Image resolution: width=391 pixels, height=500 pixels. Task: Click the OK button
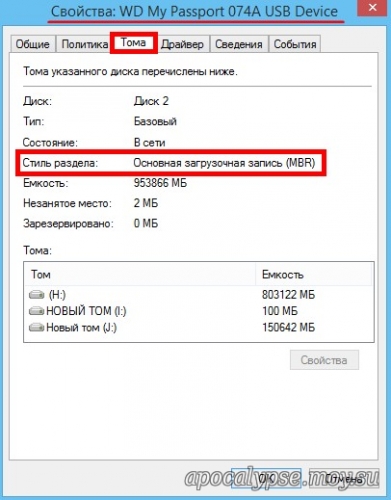(x=266, y=479)
